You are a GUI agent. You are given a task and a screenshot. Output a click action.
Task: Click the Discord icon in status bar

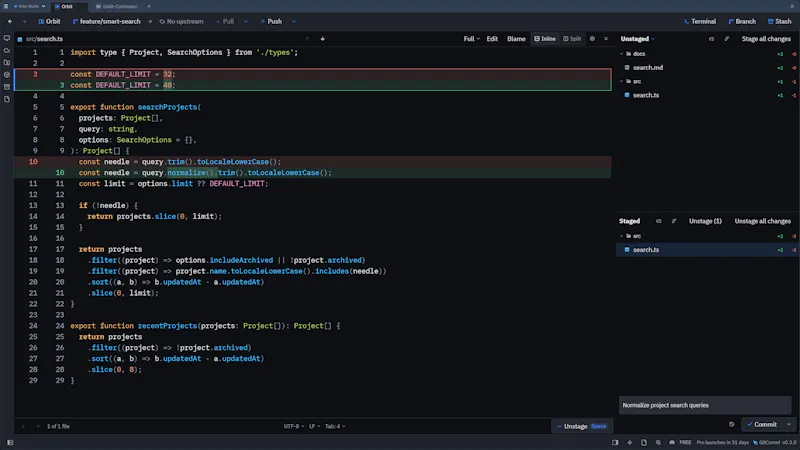click(x=672, y=442)
